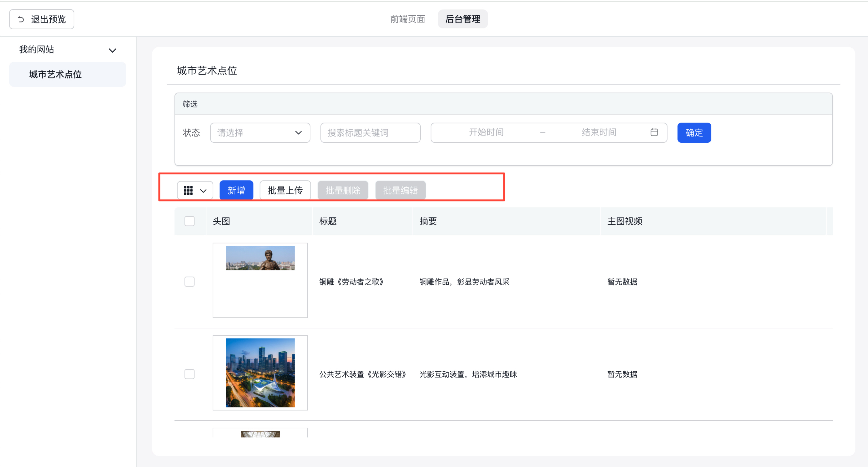Expand the view mode dropdown arrow
Screen dimensions: 868x467
(203, 191)
